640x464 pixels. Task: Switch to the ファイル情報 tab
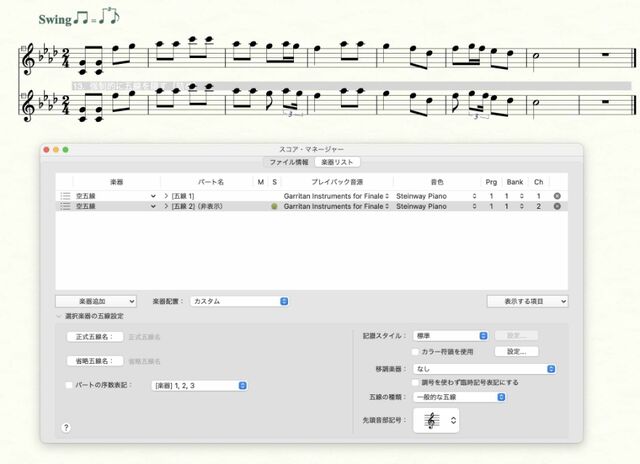click(x=289, y=162)
